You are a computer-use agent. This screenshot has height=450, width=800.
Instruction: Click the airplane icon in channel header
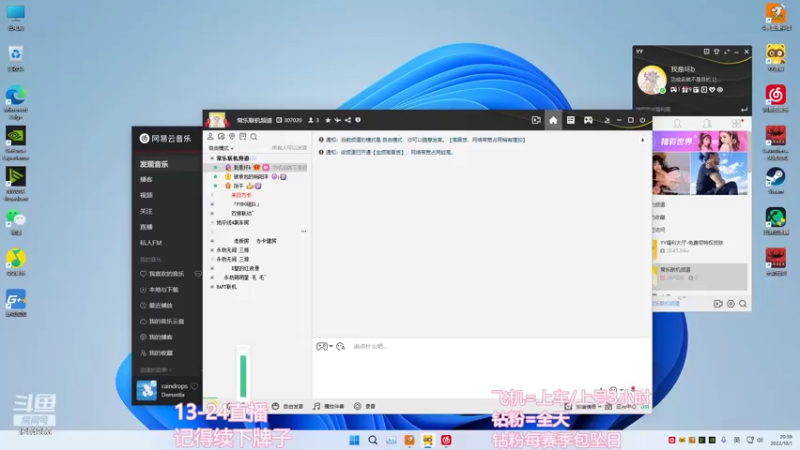tap(337, 120)
